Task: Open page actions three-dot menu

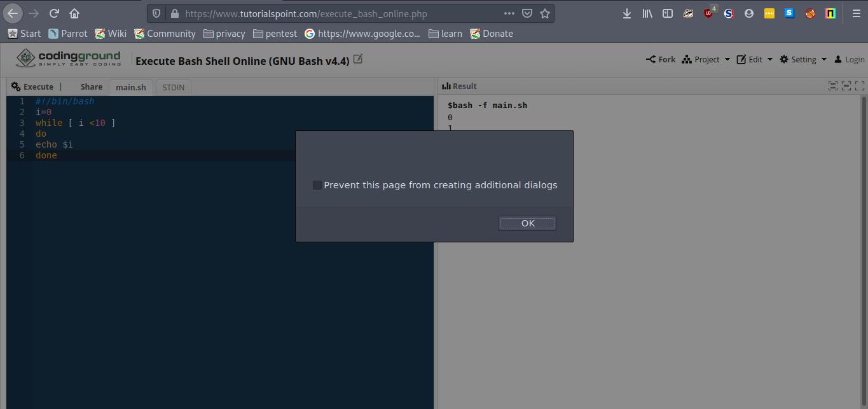Action: 509,13
